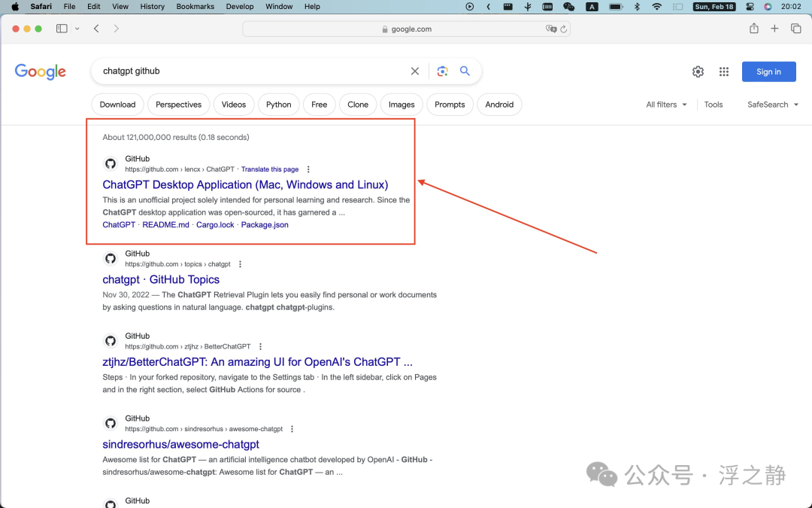Open Google Lens image search
Screen dimensions: 812x508
442,71
